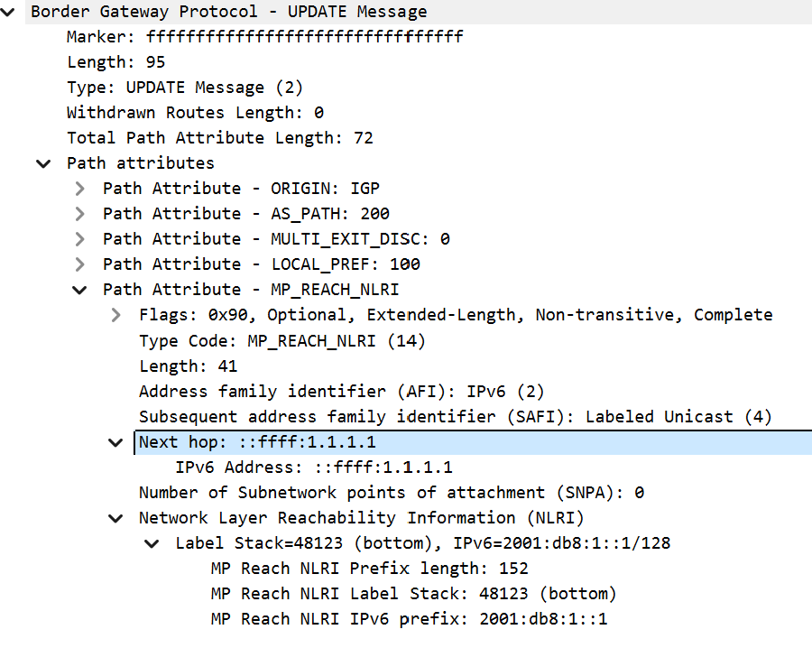Image resolution: width=812 pixels, height=648 pixels.
Task: Select the Marker field row
Action: coord(264,37)
